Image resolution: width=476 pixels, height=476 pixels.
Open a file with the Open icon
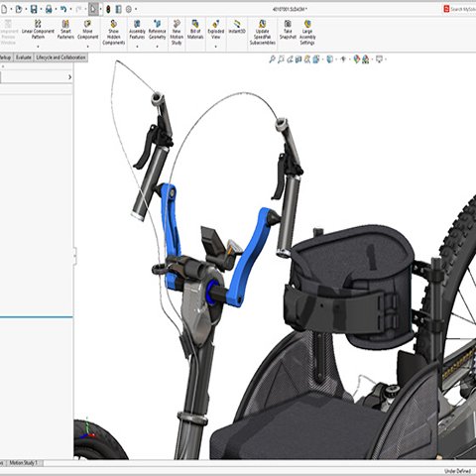19,9
